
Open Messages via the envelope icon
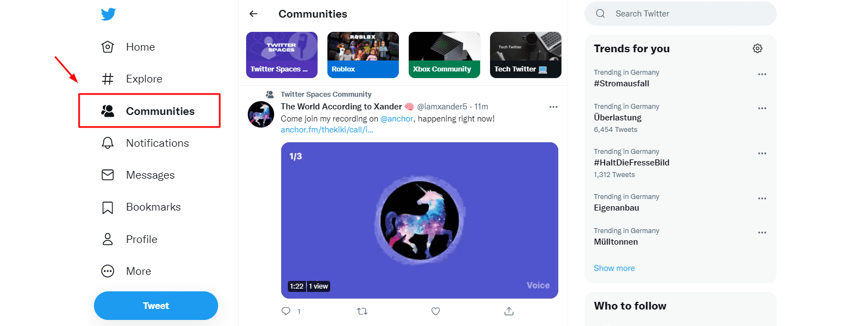(108, 175)
